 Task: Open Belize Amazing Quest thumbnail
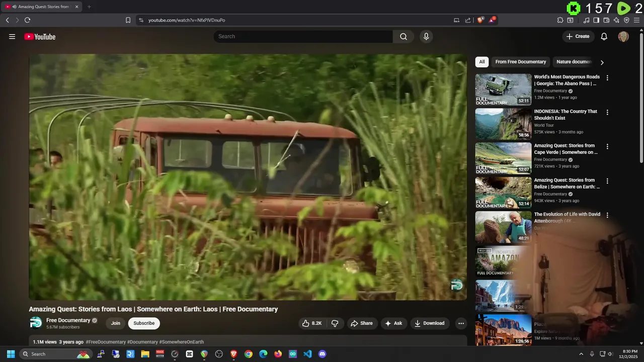coord(503,193)
